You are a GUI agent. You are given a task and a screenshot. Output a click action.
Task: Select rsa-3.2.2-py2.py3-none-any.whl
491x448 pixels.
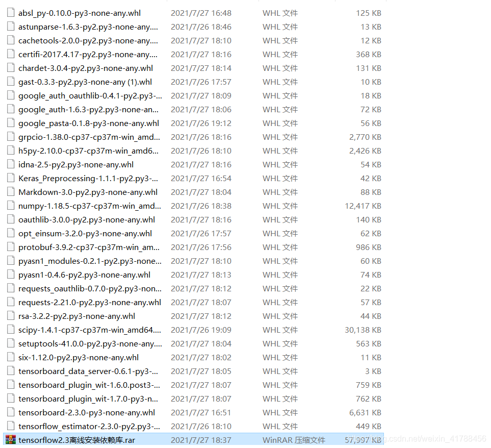coord(76,316)
